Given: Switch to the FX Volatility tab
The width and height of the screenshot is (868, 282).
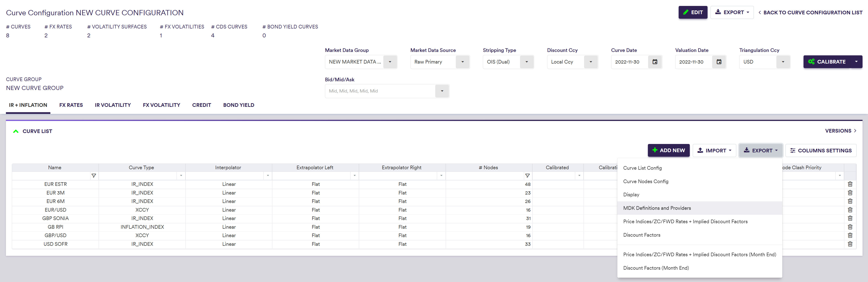Looking at the screenshot, I should (161, 105).
